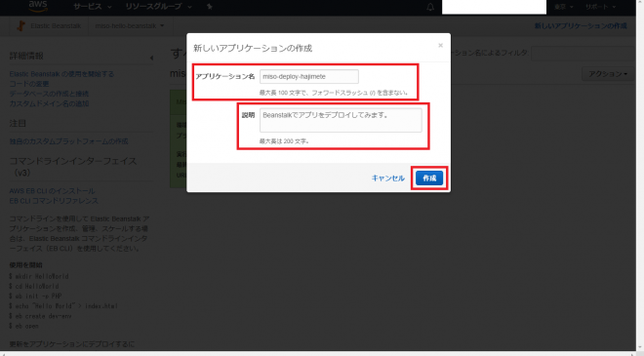644x356 pixels.
Task: Click the Elastic Beanstalk logo icon
Action: (20, 26)
